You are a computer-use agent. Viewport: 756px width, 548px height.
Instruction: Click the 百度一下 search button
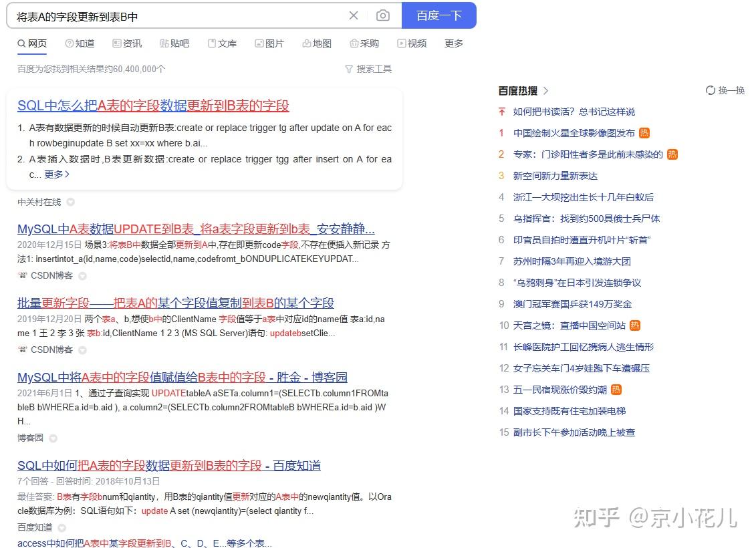[438, 15]
